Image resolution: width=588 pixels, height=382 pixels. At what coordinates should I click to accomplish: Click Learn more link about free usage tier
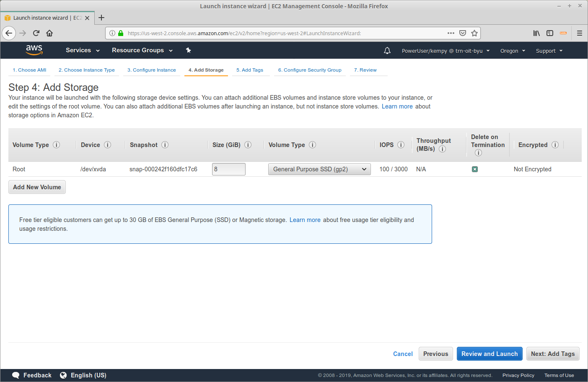click(x=305, y=220)
